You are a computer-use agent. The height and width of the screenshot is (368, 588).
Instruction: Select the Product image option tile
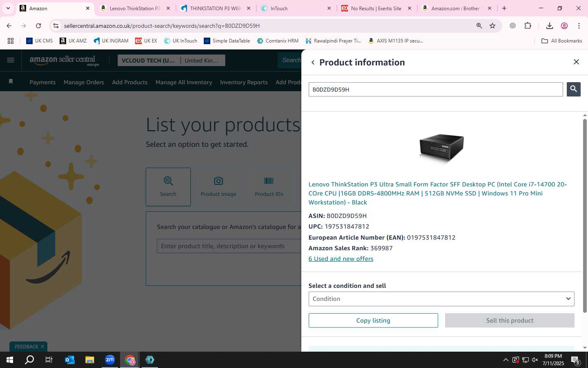tap(218, 187)
